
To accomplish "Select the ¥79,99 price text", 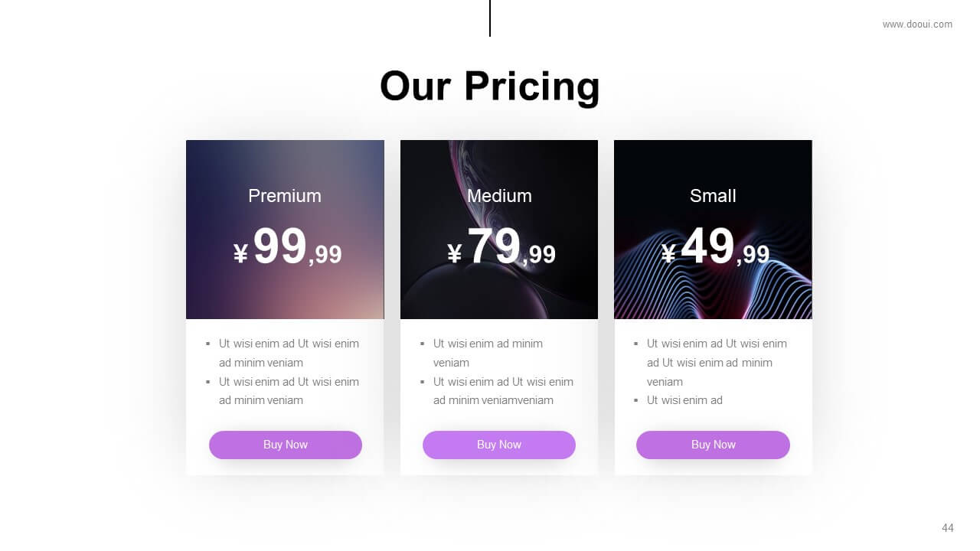I will pos(501,247).
